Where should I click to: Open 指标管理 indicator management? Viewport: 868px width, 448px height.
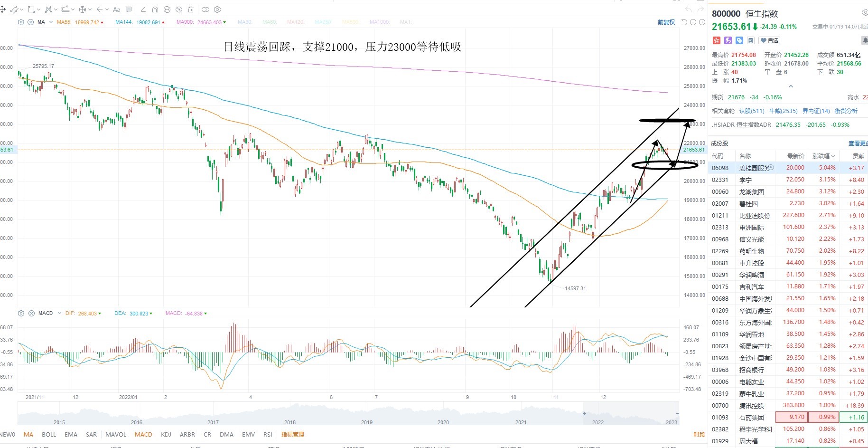point(293,435)
